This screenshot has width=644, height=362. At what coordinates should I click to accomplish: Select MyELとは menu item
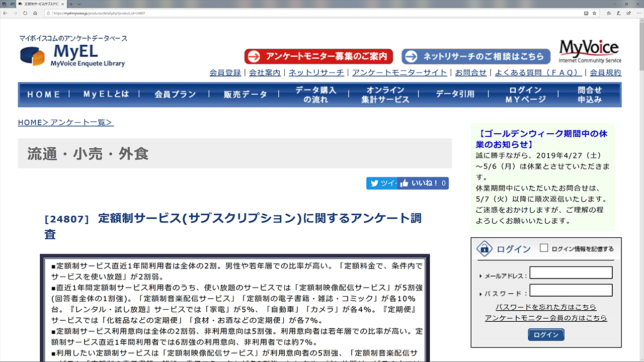coord(106,95)
